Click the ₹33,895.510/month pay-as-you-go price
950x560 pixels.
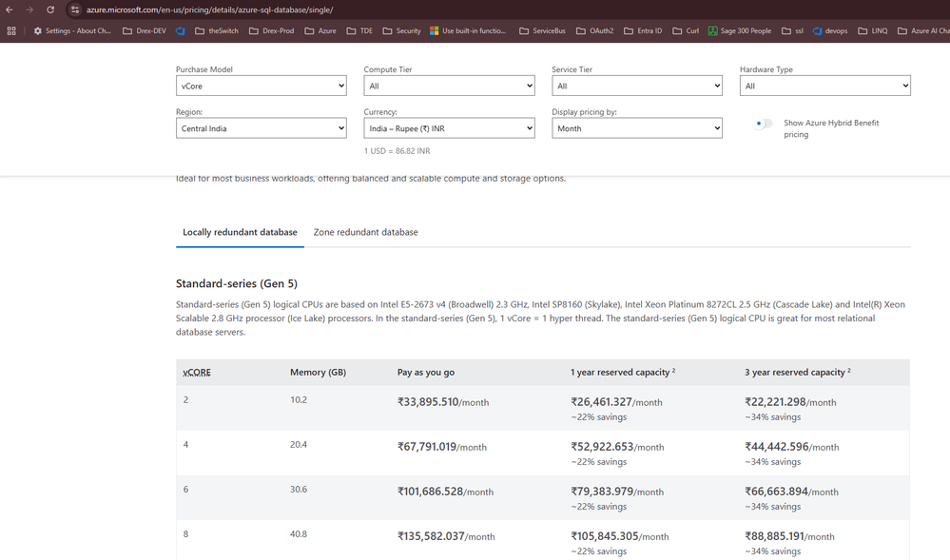(443, 402)
